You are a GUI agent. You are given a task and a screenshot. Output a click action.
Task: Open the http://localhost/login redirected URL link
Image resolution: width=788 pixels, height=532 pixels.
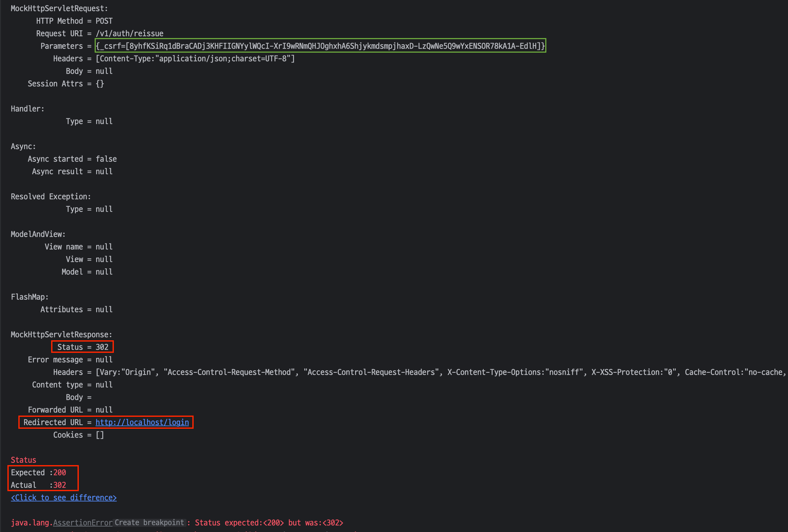[142, 422]
